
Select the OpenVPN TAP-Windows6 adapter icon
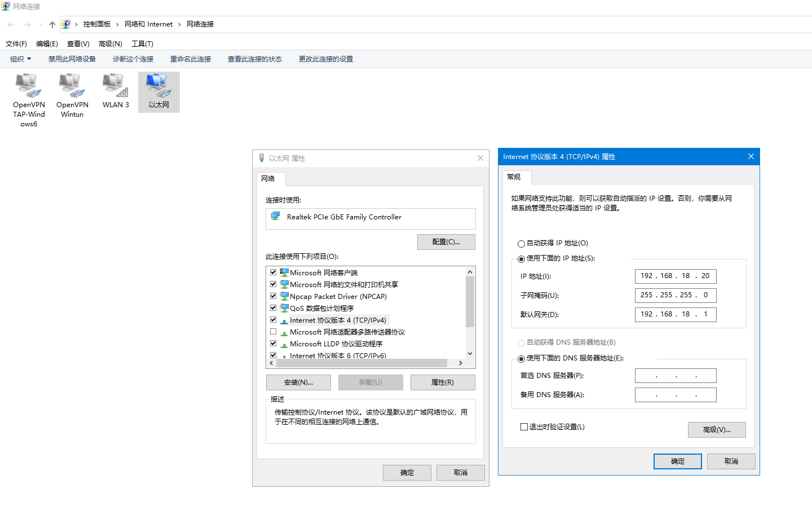coord(29,86)
